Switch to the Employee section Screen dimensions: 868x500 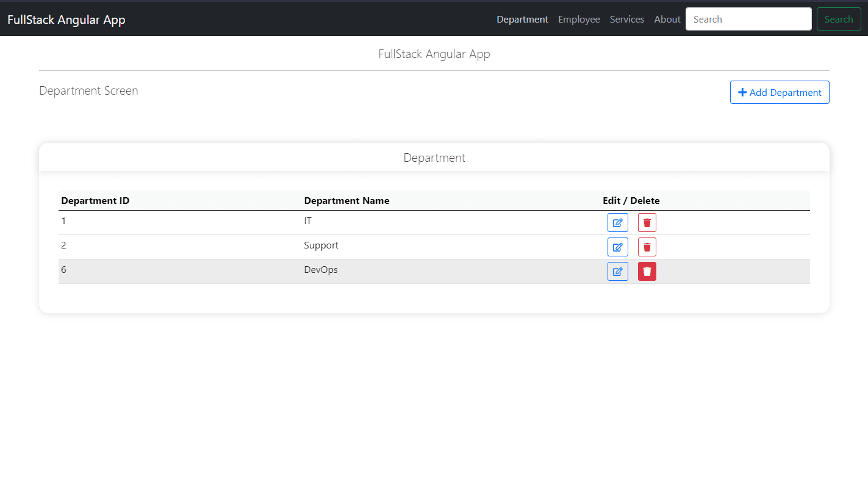pyautogui.click(x=578, y=19)
